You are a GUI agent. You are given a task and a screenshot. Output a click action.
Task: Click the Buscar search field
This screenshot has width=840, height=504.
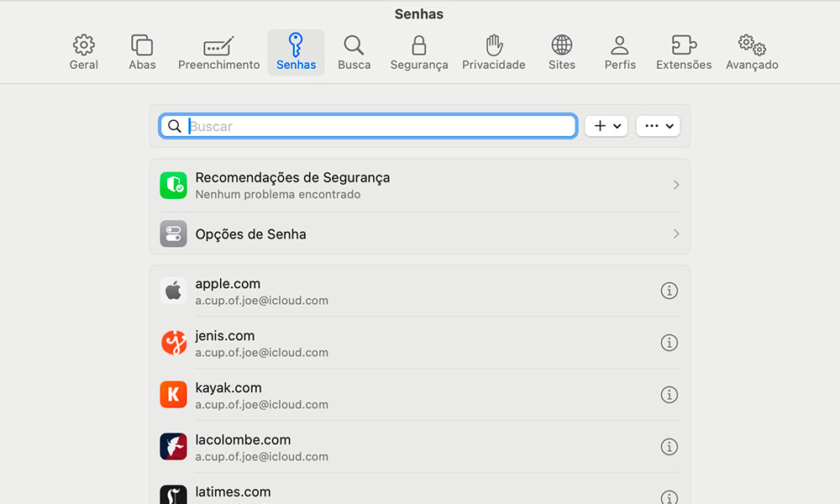(x=368, y=125)
